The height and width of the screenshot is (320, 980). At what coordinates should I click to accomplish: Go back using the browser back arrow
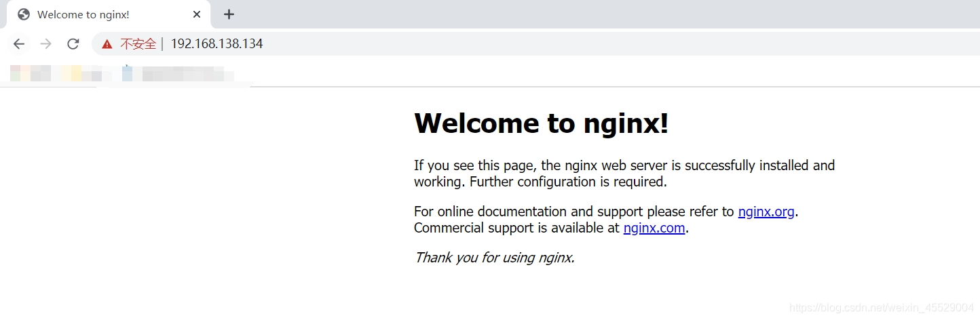pyautogui.click(x=19, y=44)
